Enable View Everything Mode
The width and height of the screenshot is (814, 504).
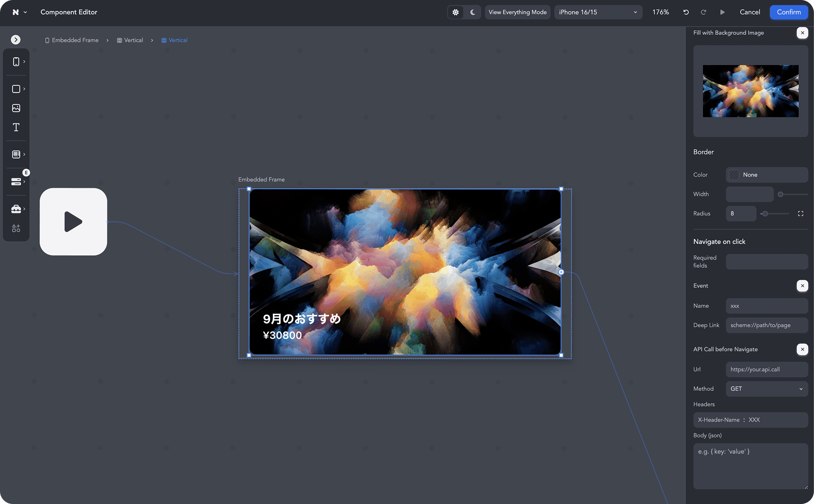pos(517,12)
